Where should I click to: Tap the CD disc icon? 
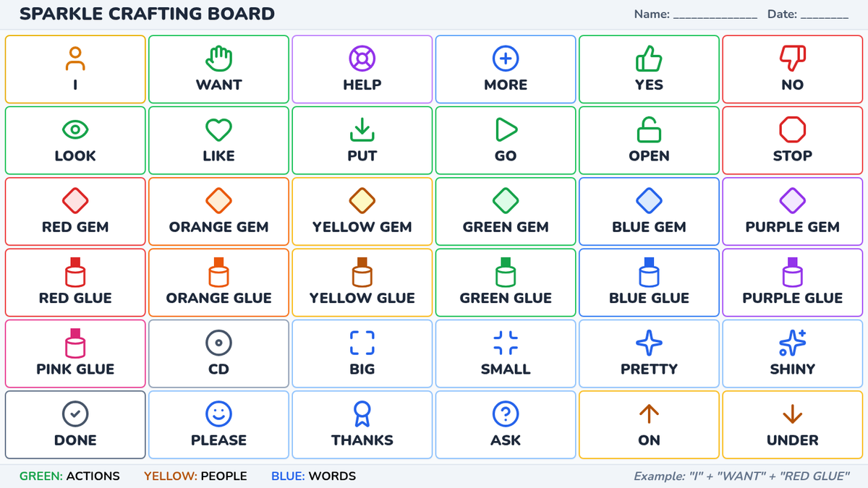click(x=218, y=343)
